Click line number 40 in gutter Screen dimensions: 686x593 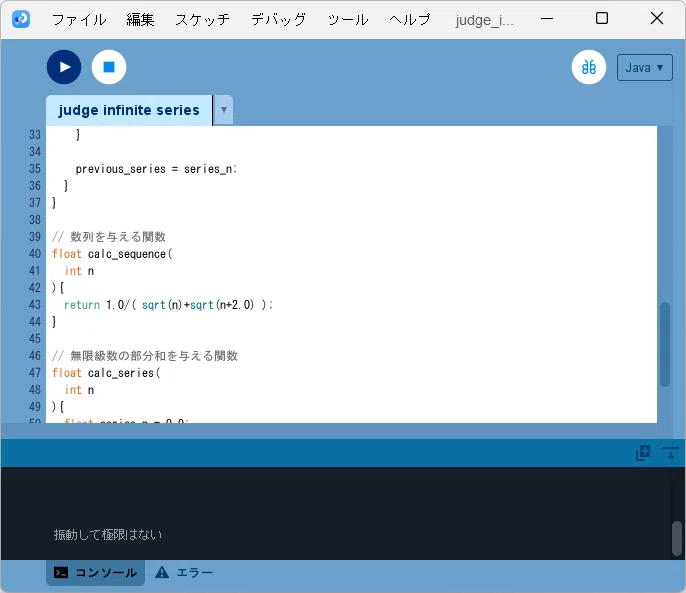35,254
